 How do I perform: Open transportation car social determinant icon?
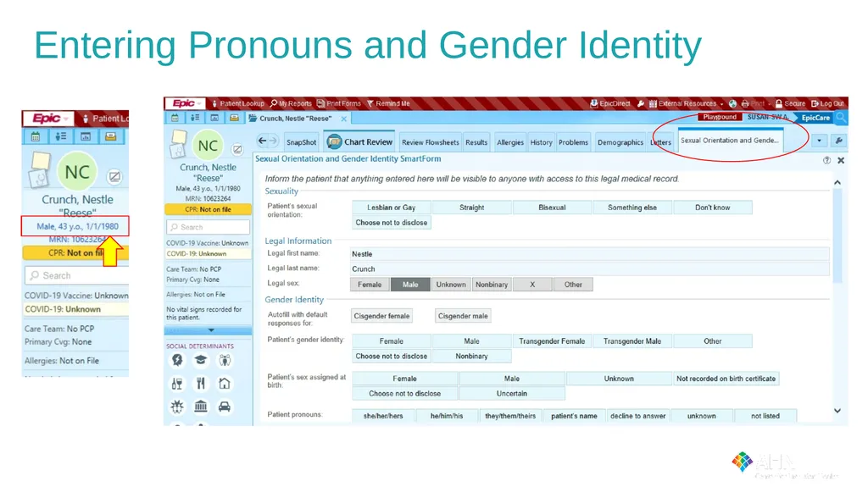[224, 407]
